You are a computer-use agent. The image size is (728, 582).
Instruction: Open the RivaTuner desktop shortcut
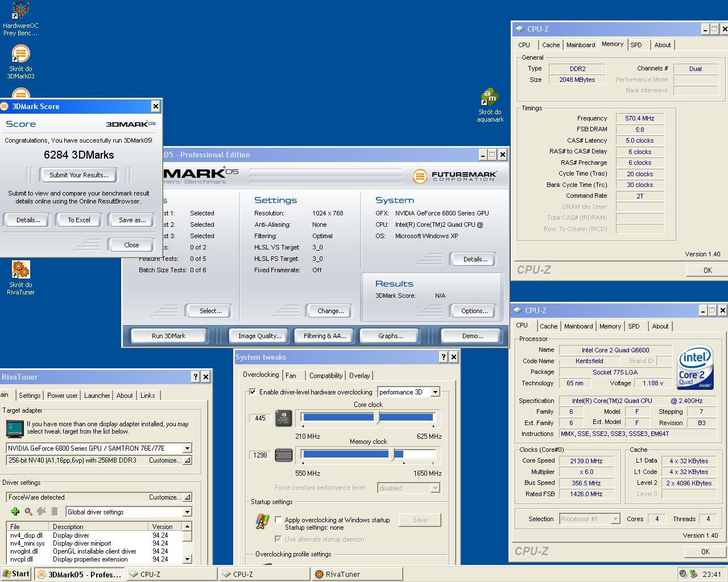20,278
